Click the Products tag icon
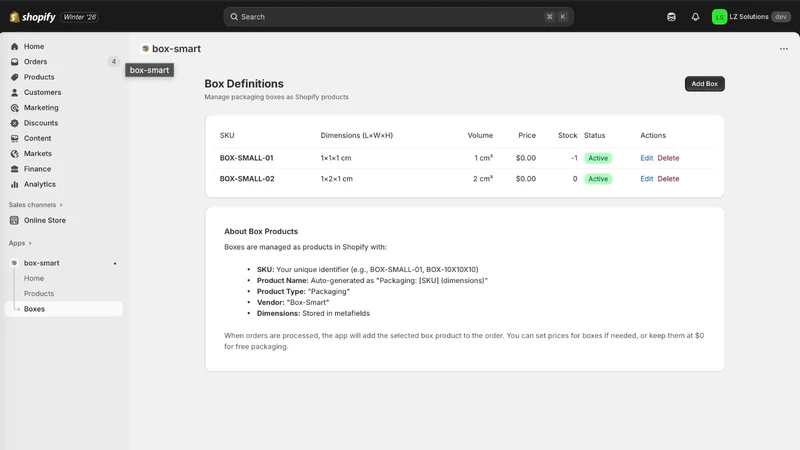The width and height of the screenshot is (800, 450). pyautogui.click(x=14, y=77)
